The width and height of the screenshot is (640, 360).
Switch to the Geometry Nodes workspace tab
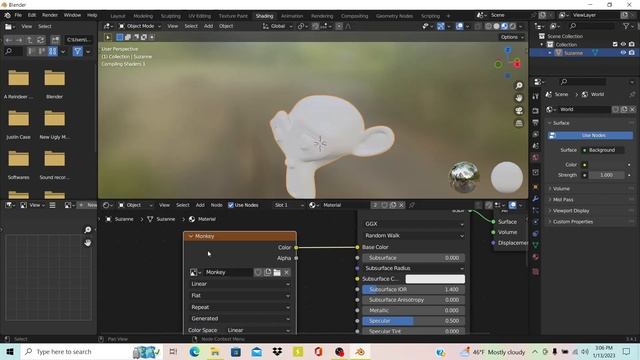pos(394,16)
